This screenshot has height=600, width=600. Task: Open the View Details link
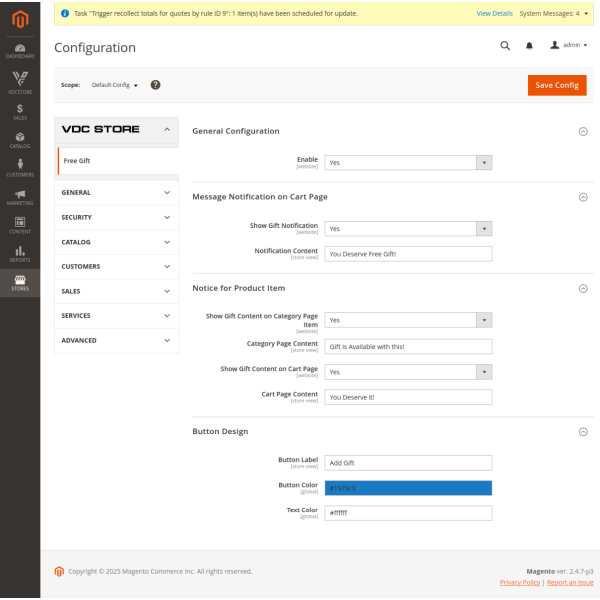(x=494, y=14)
